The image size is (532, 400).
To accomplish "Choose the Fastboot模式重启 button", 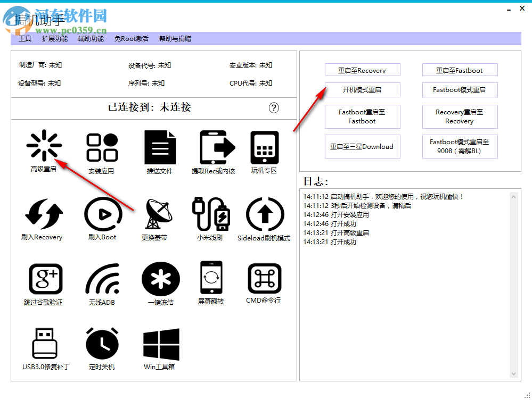I will click(460, 90).
